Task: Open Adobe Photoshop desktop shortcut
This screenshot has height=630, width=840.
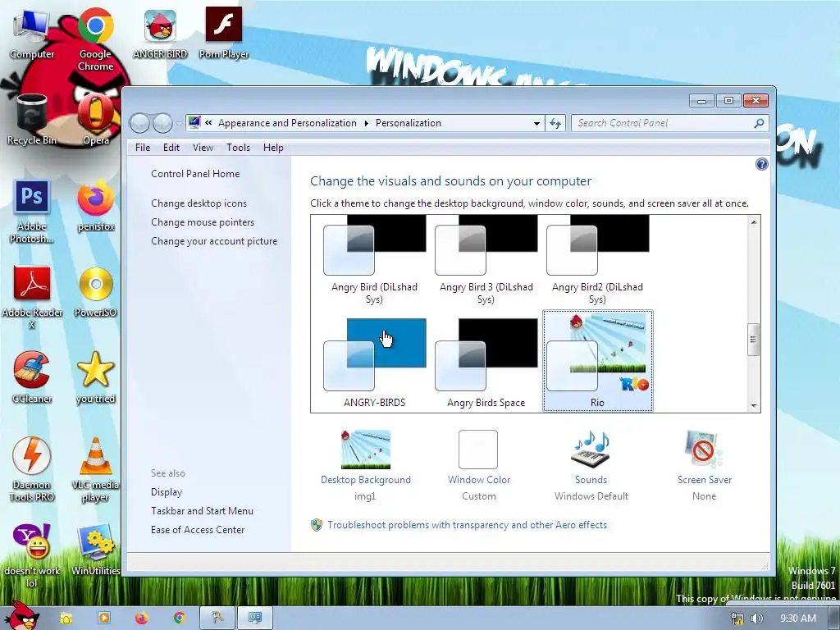Action: coord(32,212)
